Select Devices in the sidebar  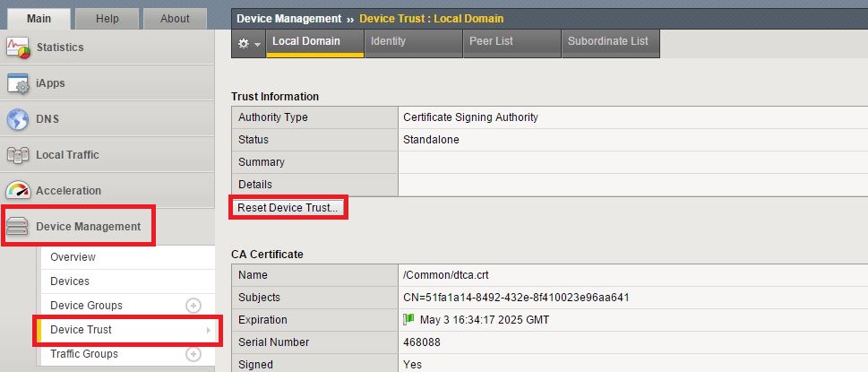[x=70, y=281]
